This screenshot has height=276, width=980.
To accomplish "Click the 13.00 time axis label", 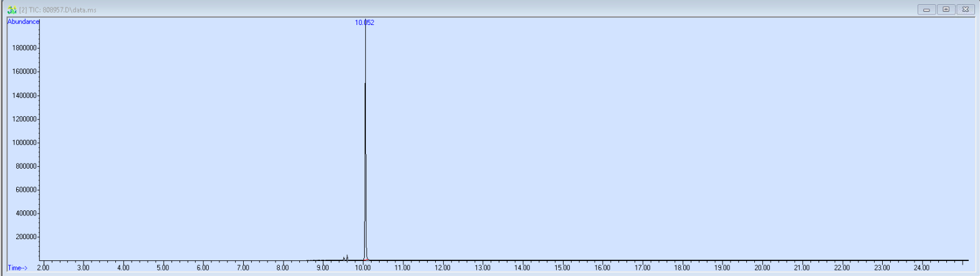I will [x=482, y=268].
